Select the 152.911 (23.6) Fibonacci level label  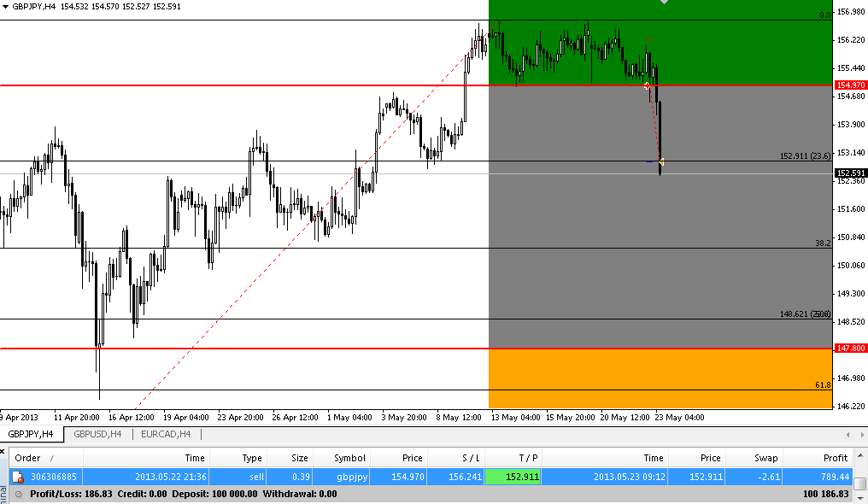(804, 156)
